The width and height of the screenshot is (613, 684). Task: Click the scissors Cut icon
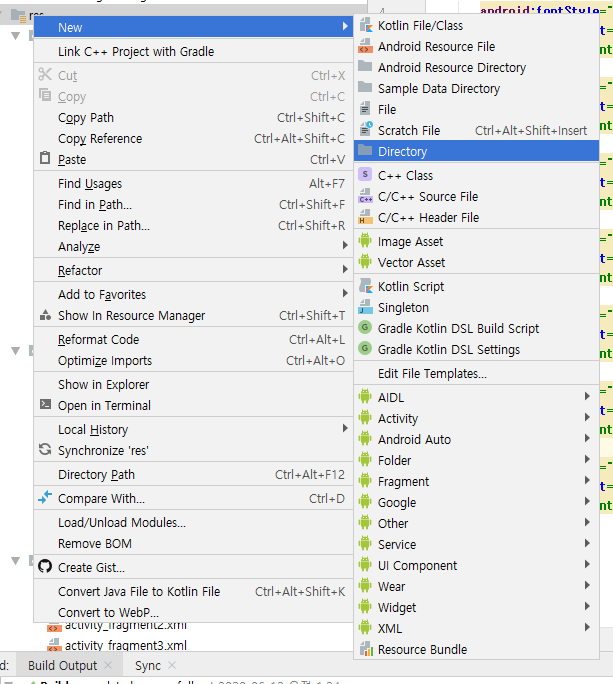(45, 75)
